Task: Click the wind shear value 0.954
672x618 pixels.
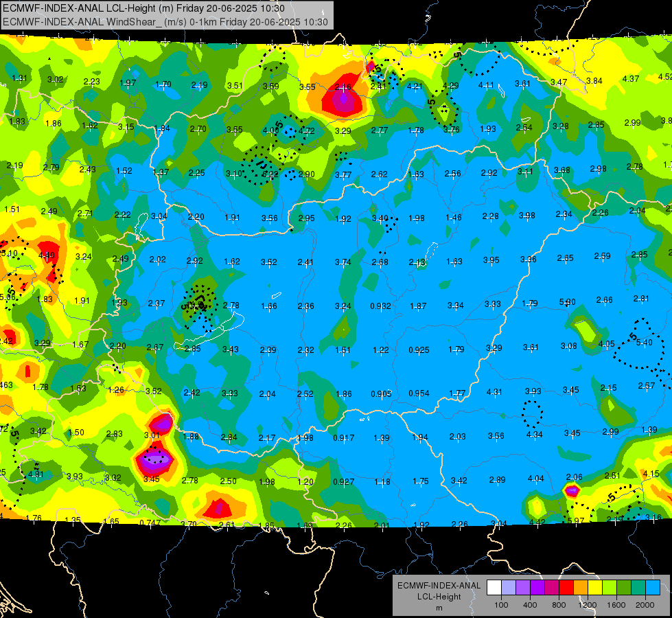Action: pyautogui.click(x=419, y=393)
